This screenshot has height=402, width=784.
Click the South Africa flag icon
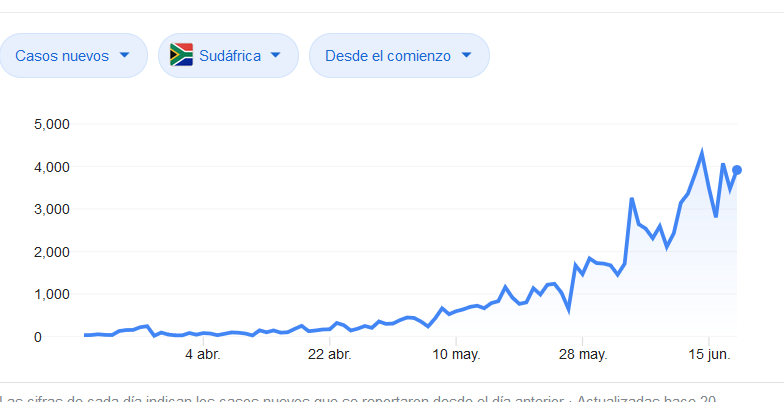click(181, 55)
